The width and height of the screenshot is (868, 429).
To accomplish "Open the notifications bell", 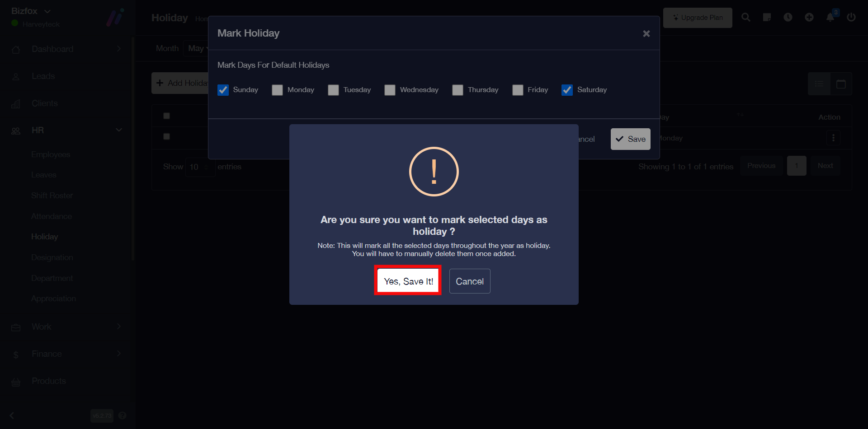I will tap(830, 17).
